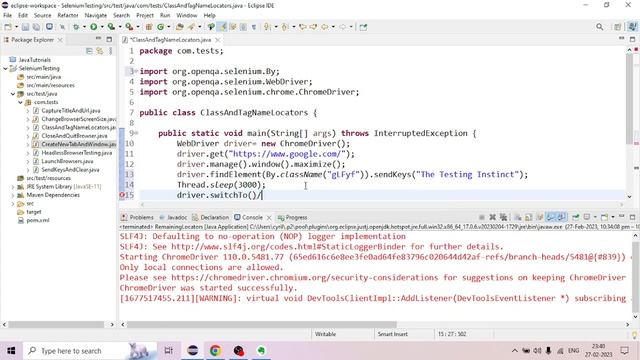640x360 pixels.
Task: Save the current file with Save icon
Action: 25,27
